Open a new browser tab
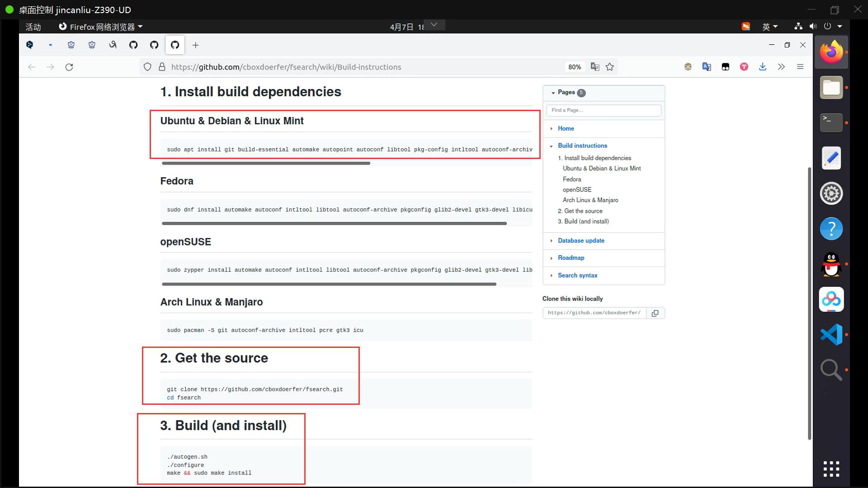 coord(195,45)
